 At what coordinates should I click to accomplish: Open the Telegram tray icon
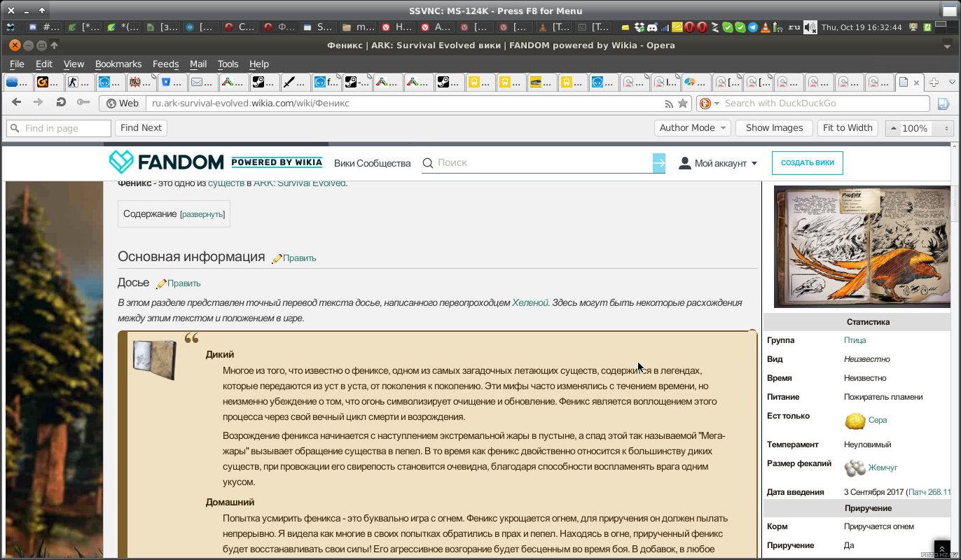coord(753,27)
